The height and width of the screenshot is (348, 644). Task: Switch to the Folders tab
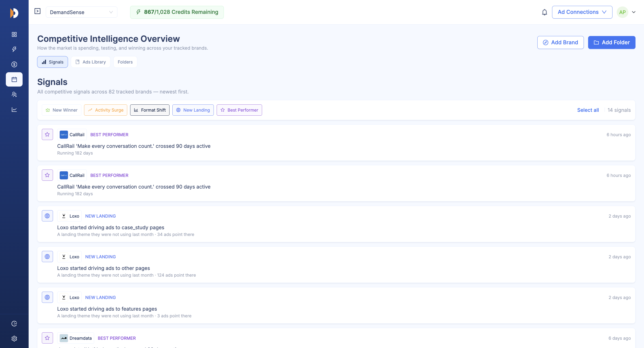click(x=125, y=62)
